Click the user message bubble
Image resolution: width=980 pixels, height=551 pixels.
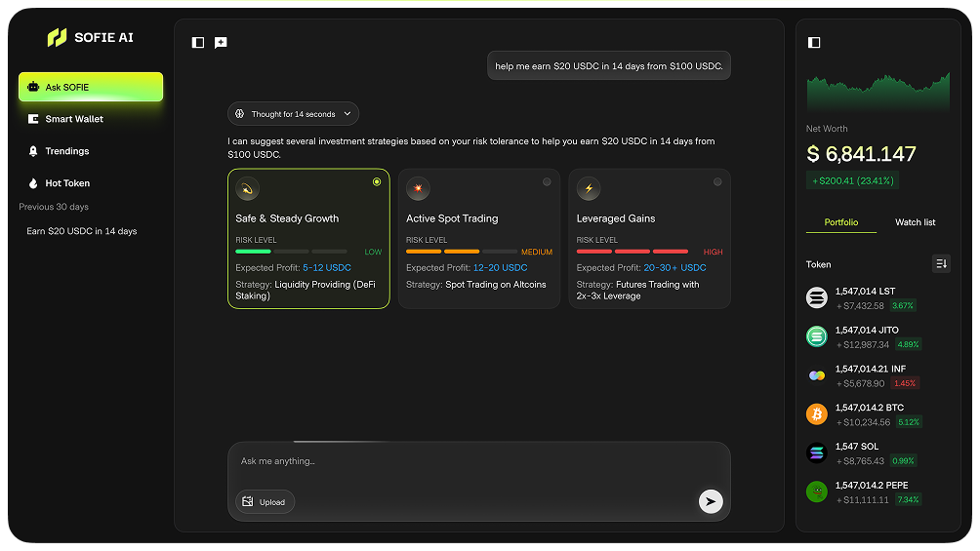pos(609,65)
